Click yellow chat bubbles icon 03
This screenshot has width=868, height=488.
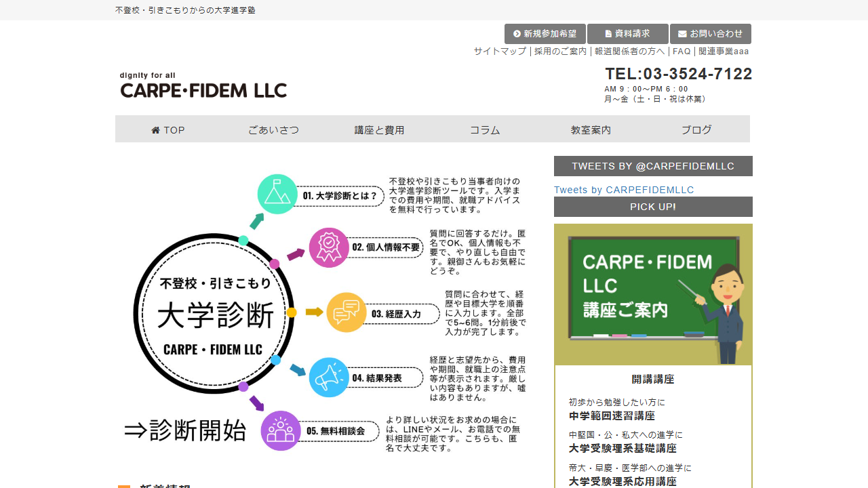tap(347, 312)
